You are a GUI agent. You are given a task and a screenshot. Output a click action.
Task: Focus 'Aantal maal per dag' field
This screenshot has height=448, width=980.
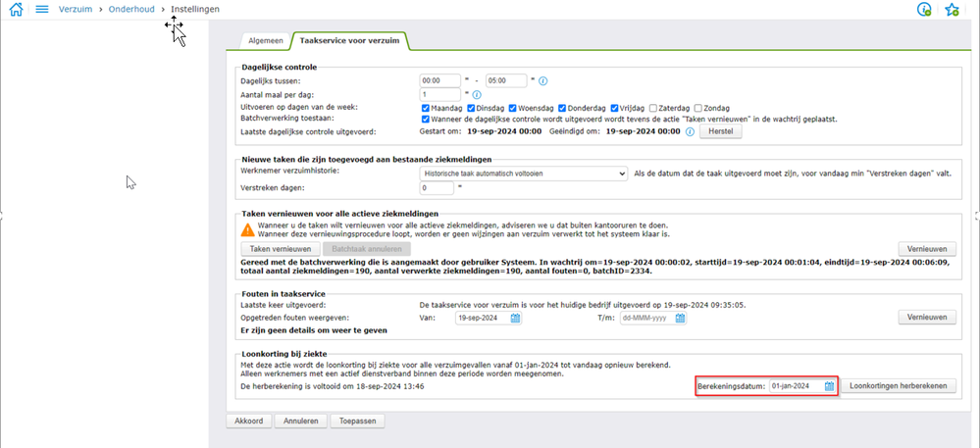click(440, 95)
